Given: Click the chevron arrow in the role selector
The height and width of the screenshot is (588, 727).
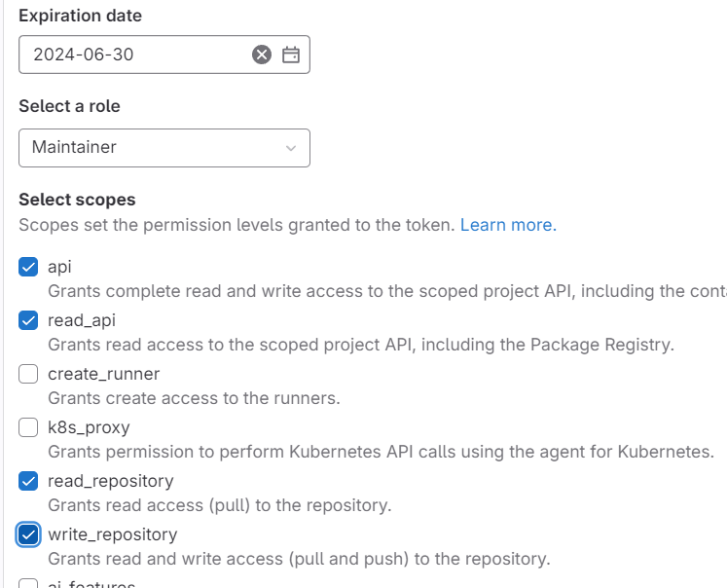Looking at the screenshot, I should [291, 148].
